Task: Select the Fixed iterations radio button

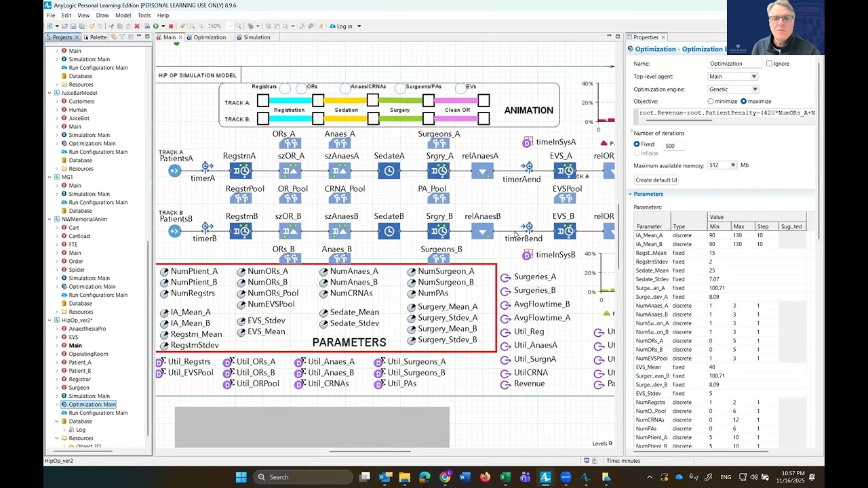Action: 637,144
